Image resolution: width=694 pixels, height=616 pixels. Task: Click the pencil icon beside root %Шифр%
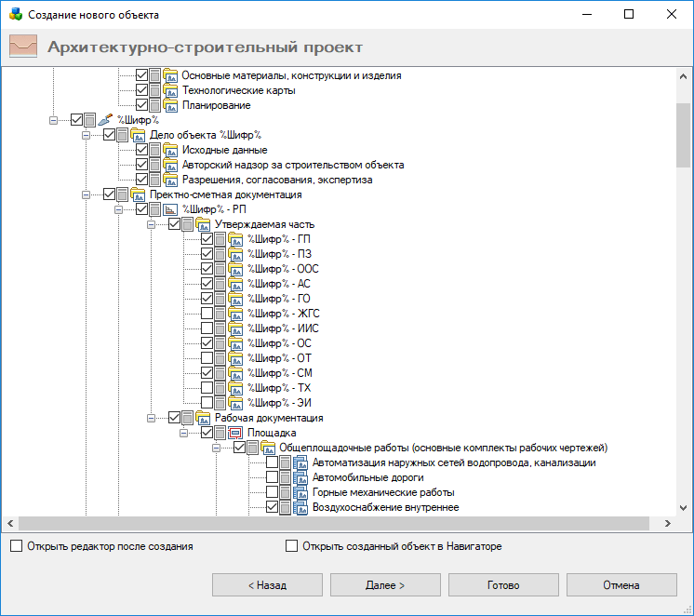(105, 120)
